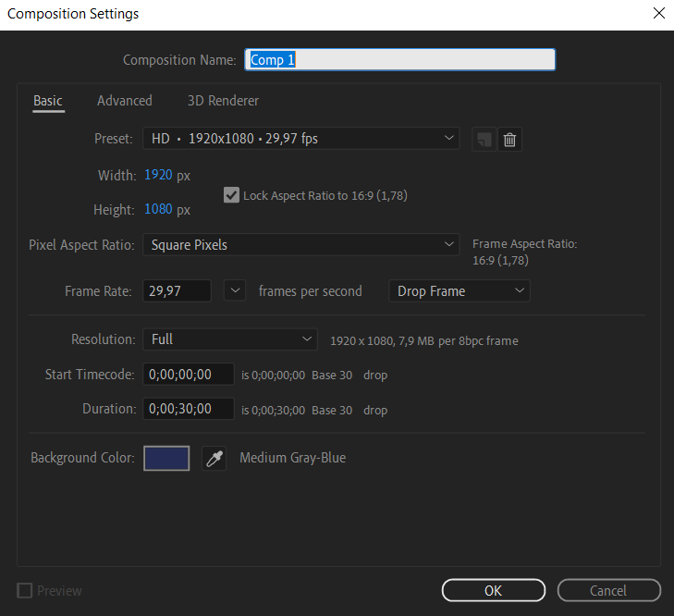
Task: Expand the Pixel Aspect Ratio dropdown
Action: point(300,245)
